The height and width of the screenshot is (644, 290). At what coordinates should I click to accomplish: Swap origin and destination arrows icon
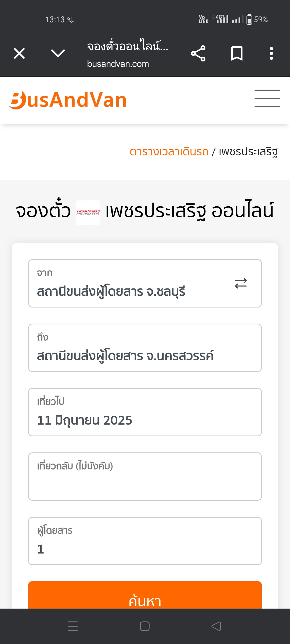coord(241,283)
